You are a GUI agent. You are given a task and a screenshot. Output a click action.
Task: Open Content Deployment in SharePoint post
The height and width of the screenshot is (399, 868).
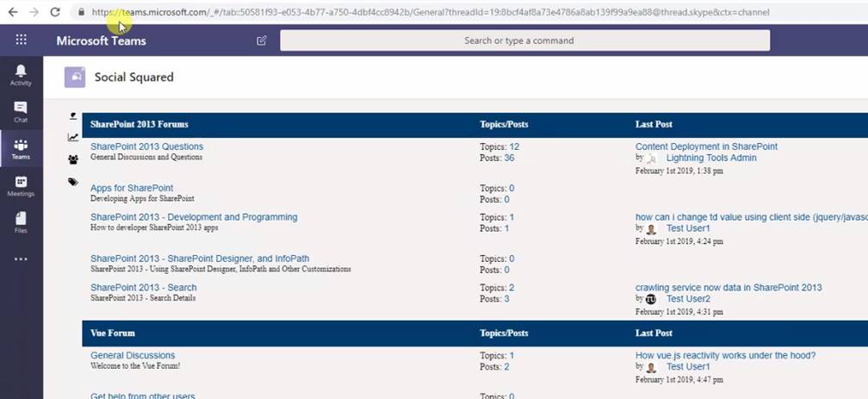706,147
